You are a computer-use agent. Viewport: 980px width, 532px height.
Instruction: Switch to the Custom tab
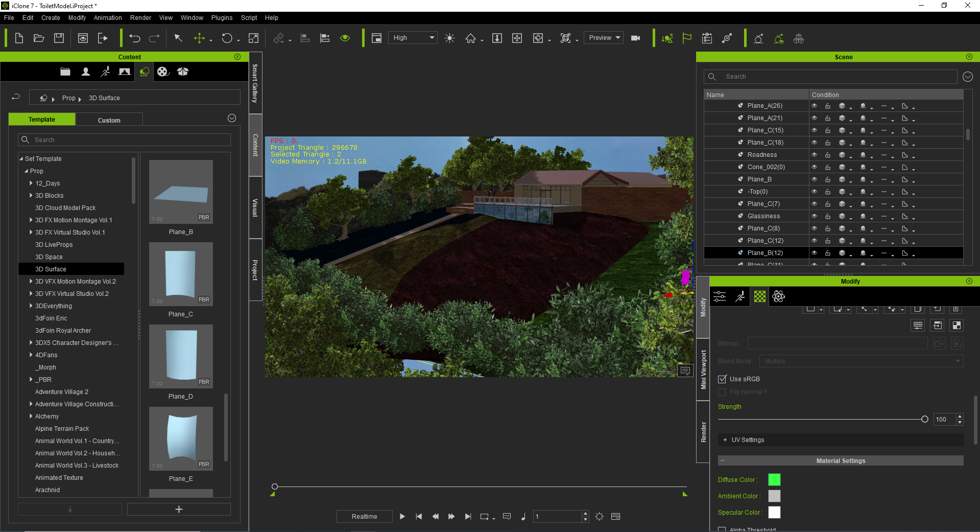(109, 120)
